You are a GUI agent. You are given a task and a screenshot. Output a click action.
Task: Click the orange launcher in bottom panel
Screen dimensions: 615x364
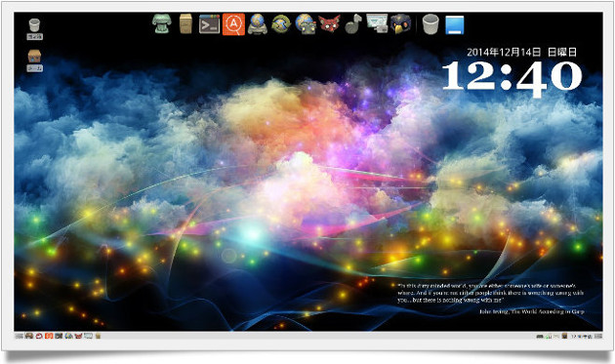pos(49,336)
